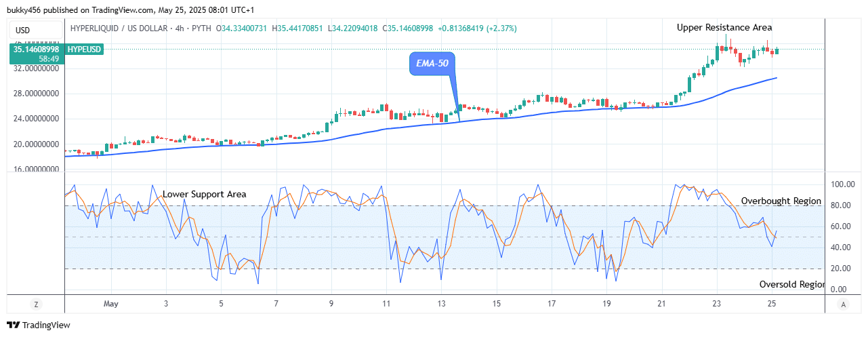Screen dimensions: 868x337
Task: Click the A auto-scale button
Action: pyautogui.click(x=842, y=304)
